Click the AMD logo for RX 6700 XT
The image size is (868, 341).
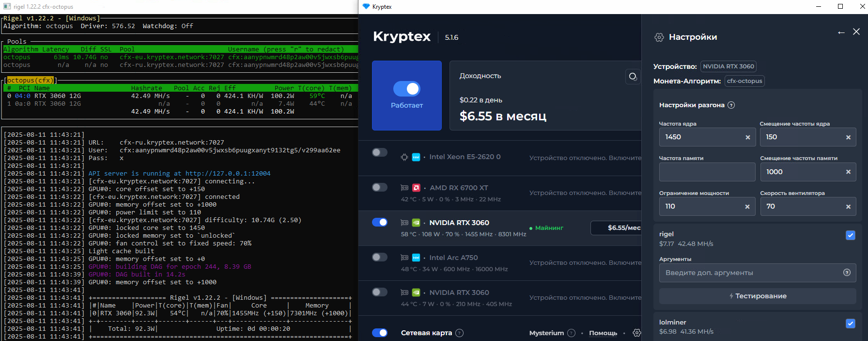[416, 188]
